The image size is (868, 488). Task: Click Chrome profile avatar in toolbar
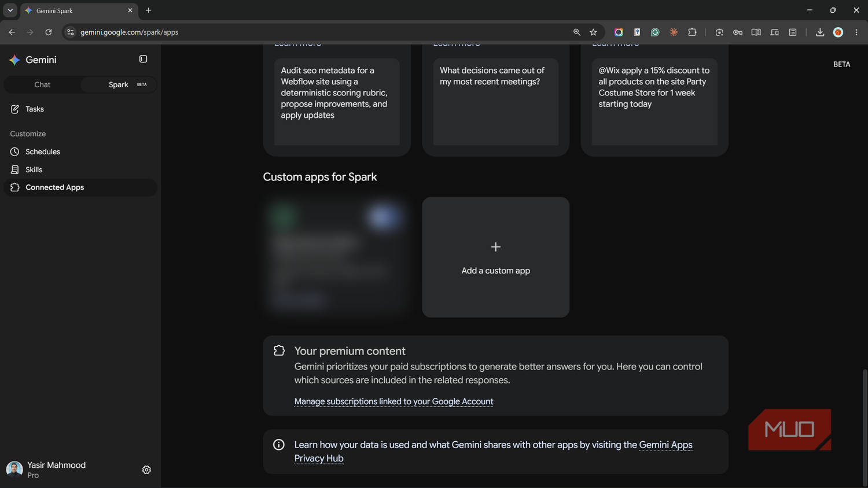click(x=838, y=32)
